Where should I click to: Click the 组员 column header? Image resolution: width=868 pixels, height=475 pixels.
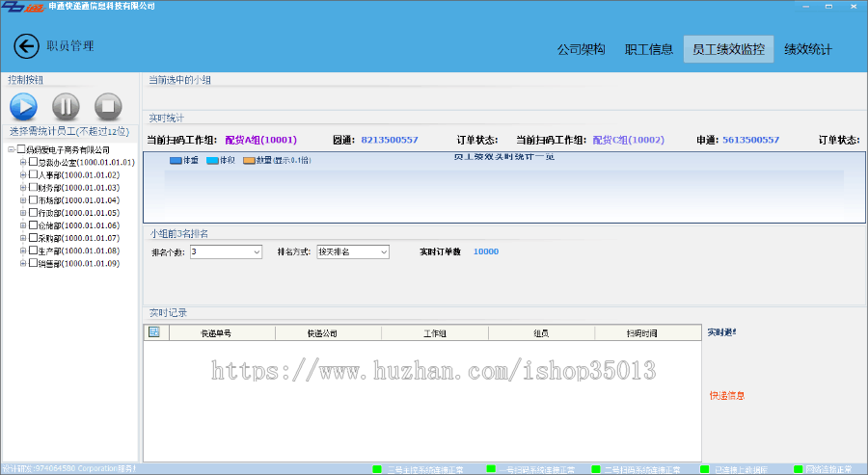tap(541, 333)
